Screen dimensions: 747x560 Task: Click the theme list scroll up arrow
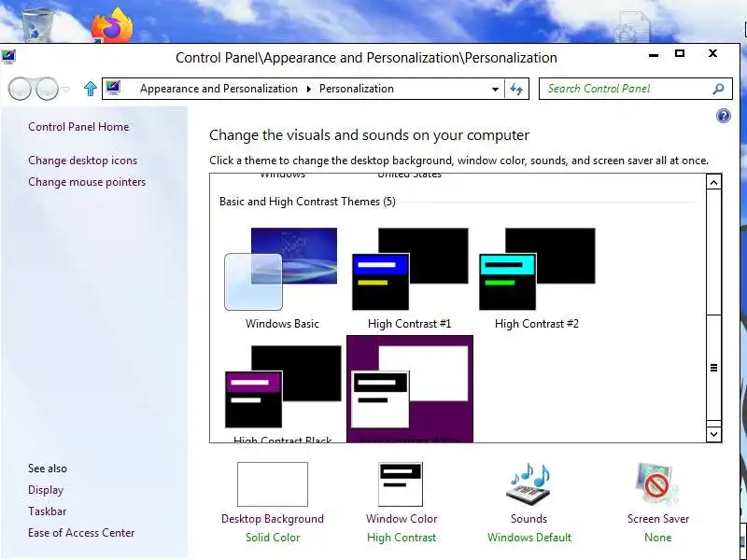tap(713, 182)
